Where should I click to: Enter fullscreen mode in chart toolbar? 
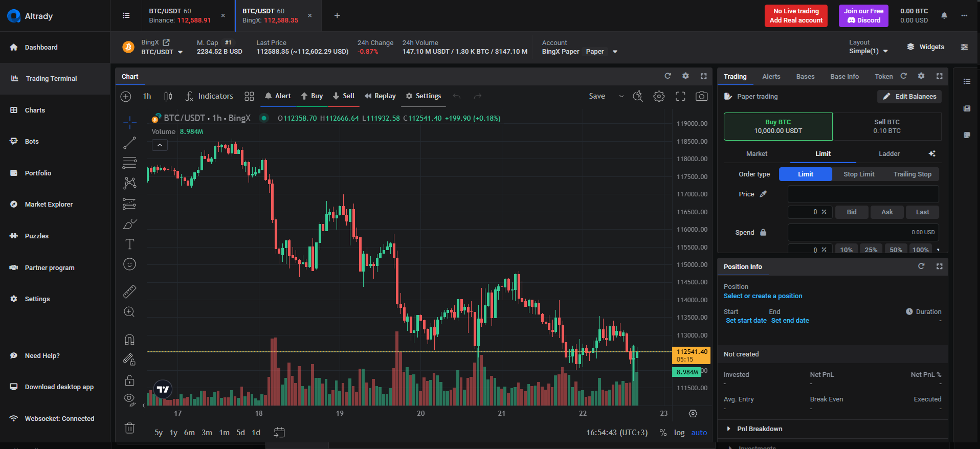tap(680, 96)
